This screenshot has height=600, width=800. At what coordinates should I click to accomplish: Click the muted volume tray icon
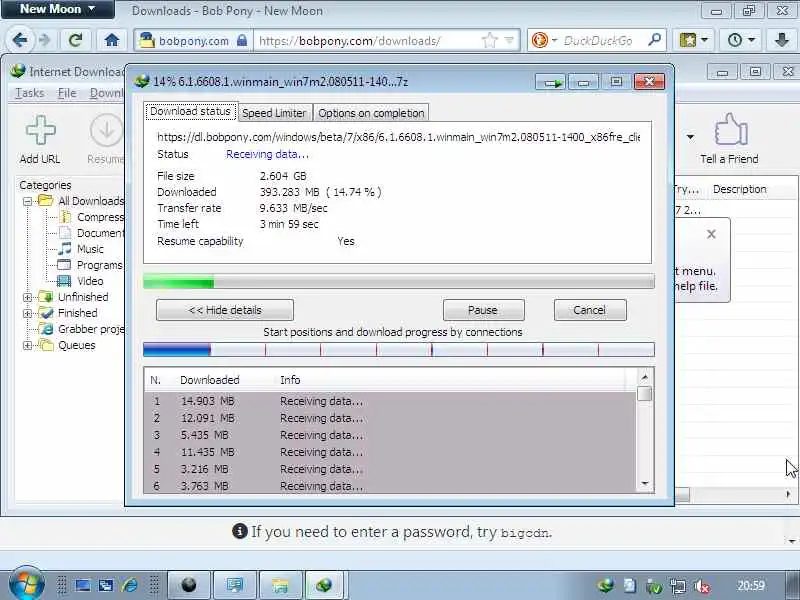[702, 586]
